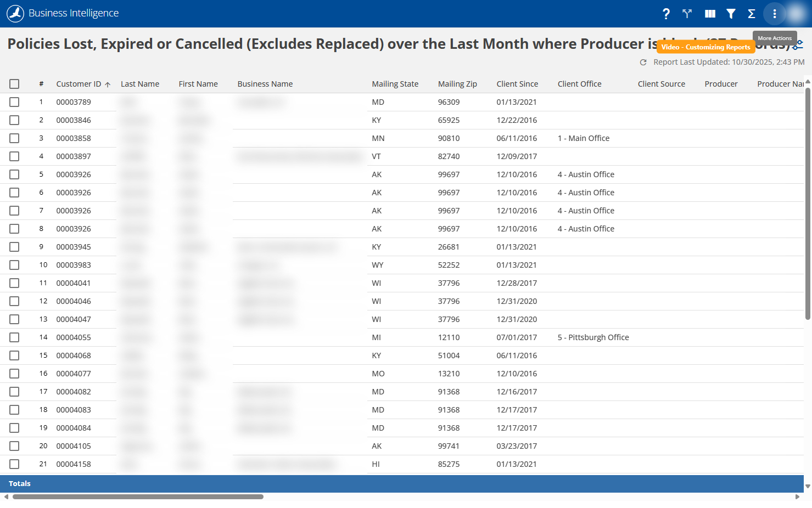Click the First Name column header
The width and height of the screenshot is (812, 508).
[x=198, y=84]
